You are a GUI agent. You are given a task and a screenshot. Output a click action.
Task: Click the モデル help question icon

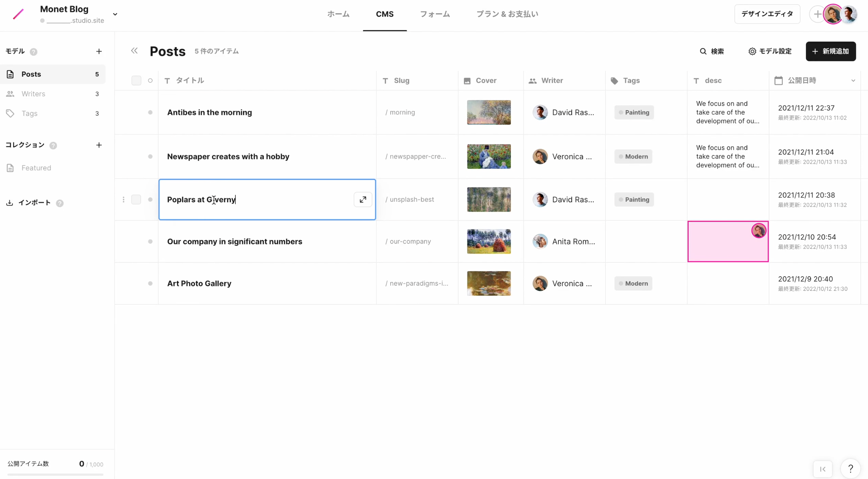click(x=34, y=52)
